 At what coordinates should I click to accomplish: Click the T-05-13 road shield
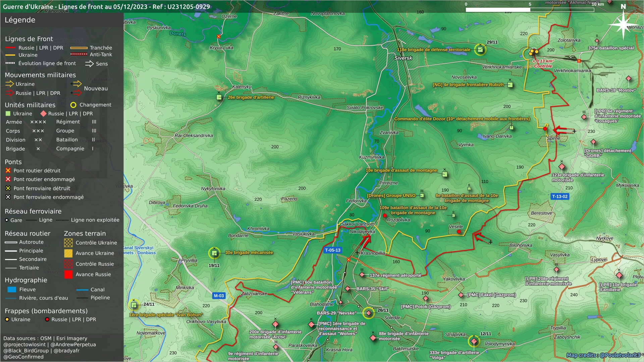(332, 250)
